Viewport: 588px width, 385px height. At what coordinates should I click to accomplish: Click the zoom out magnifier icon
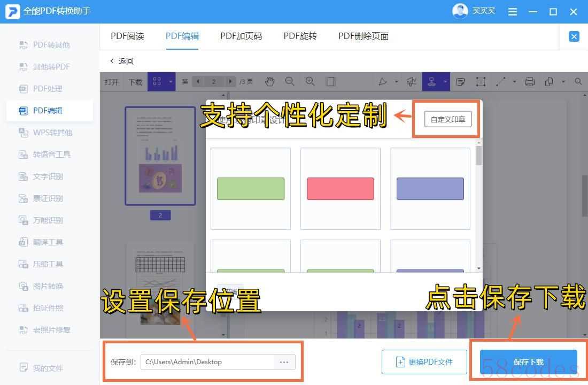(x=290, y=81)
